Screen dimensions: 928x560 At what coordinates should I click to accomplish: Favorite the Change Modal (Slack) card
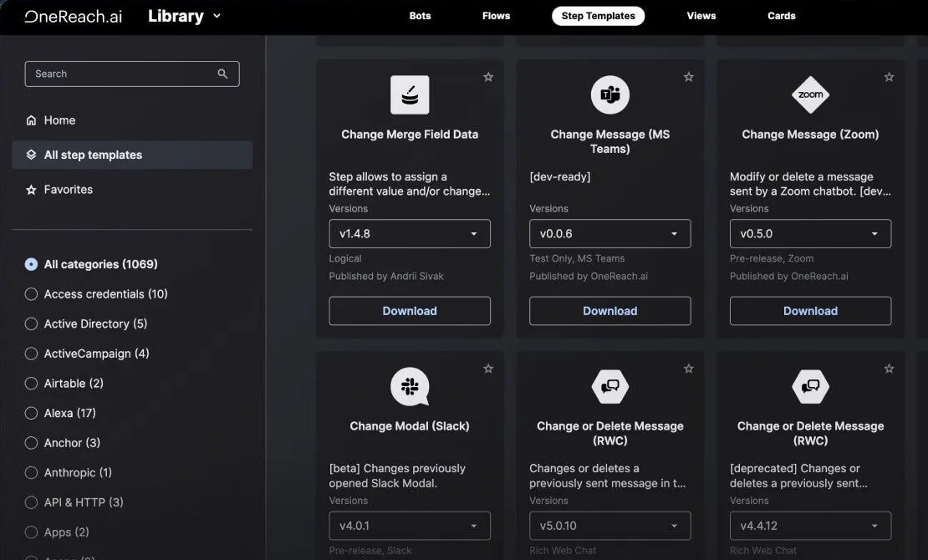click(x=488, y=369)
